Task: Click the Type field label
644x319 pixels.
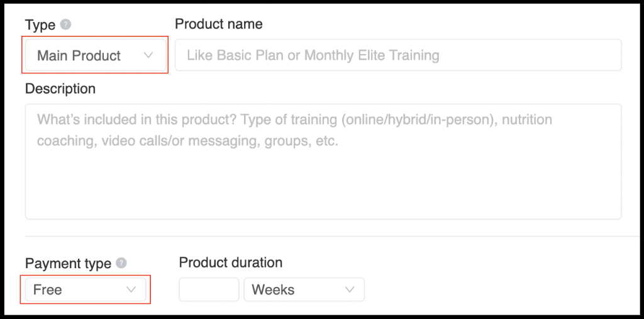Action: [x=40, y=25]
